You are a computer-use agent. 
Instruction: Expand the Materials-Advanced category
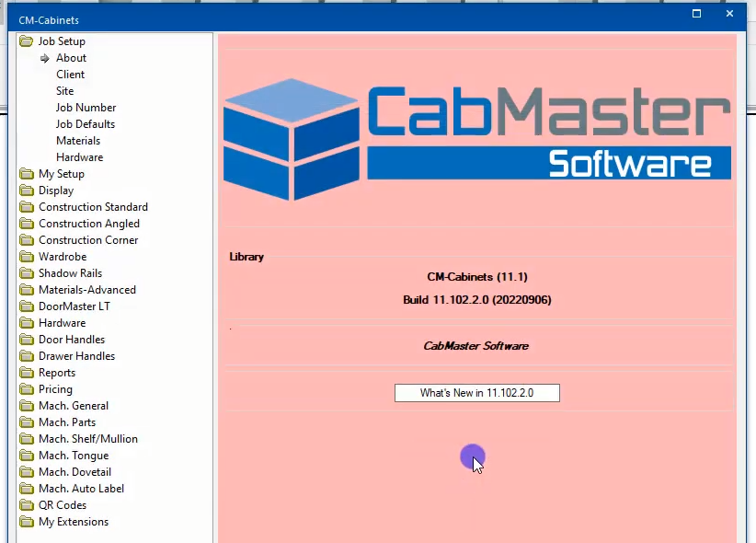[x=86, y=290]
